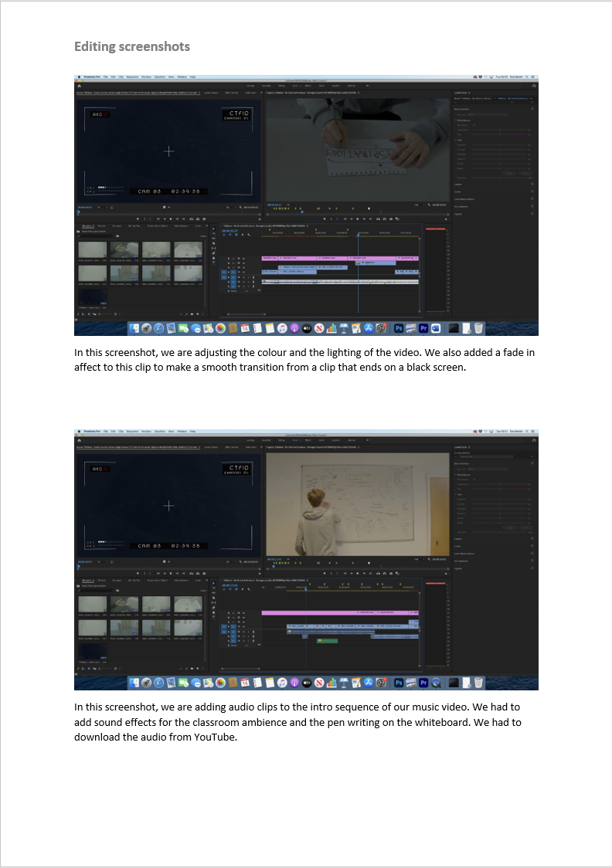Open App Store in the first screenshot's dock

coord(369,328)
